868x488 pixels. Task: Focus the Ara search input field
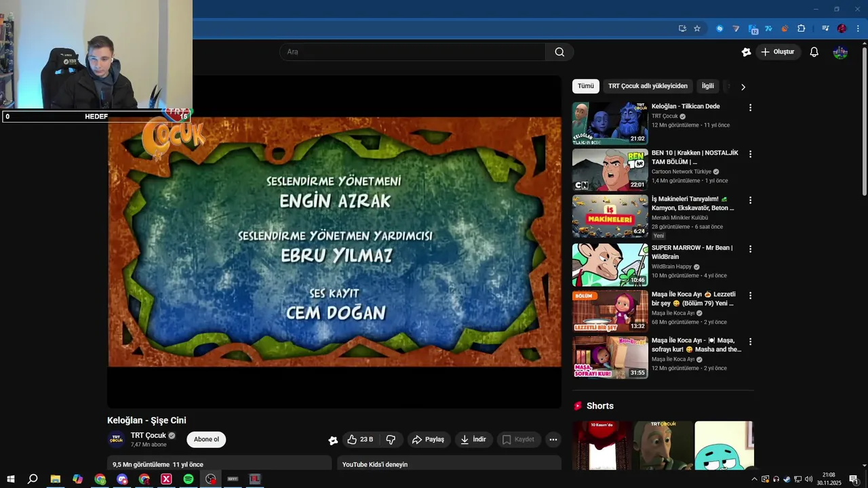[412, 52]
